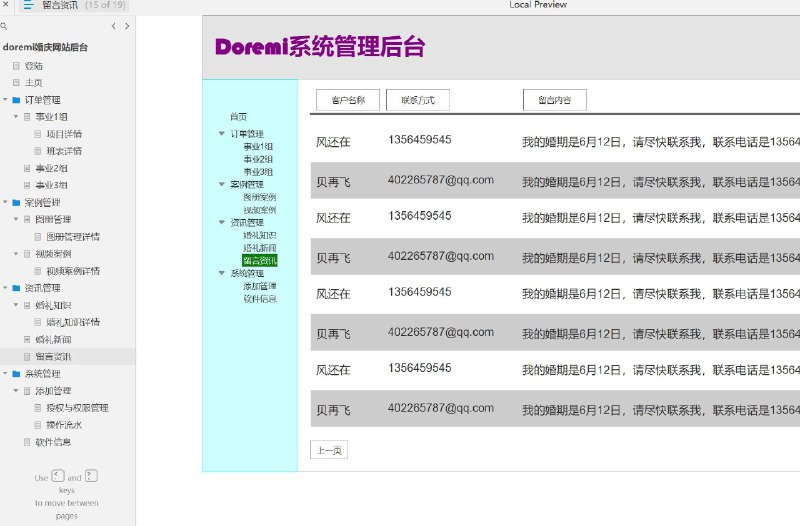
Task: Click the page icon next to 登陆
Action: coord(16,66)
